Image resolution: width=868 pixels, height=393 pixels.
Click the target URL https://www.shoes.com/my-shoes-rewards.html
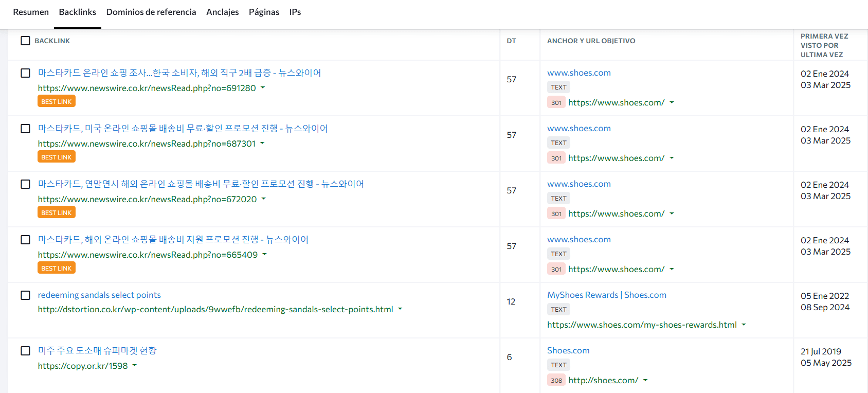642,325
